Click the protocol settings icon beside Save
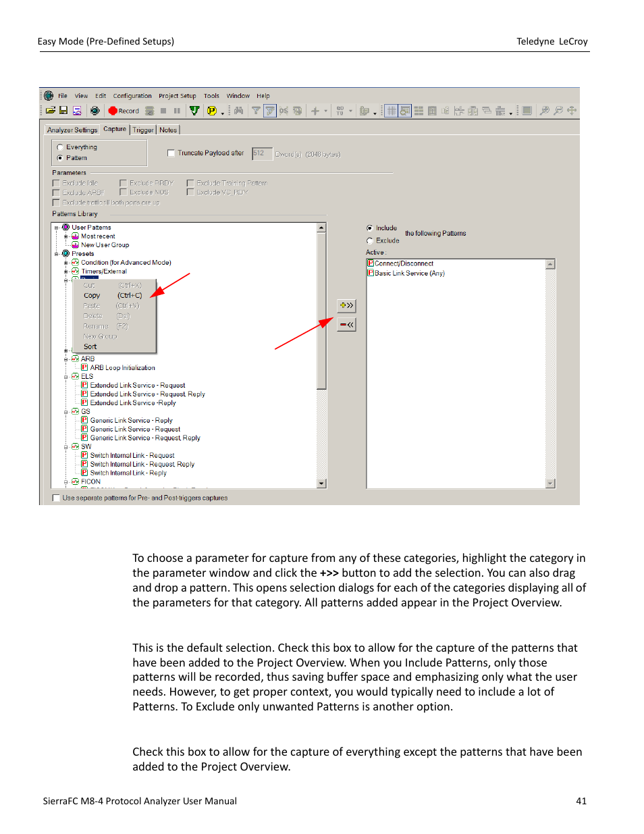This screenshot has width=644, height=834. pos(77,111)
